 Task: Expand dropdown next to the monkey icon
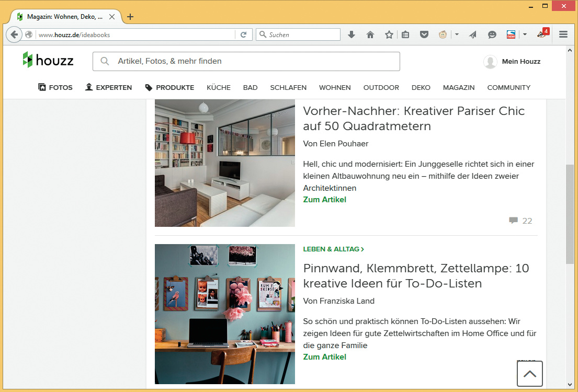coord(457,35)
